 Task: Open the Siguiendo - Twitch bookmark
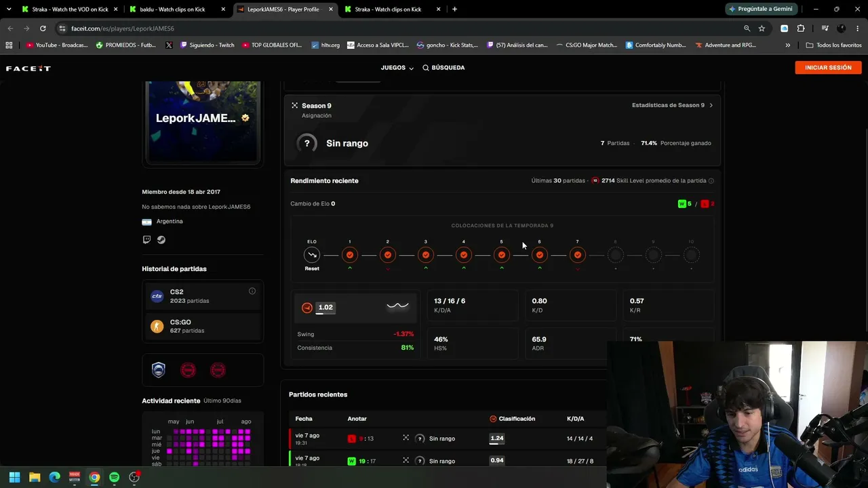[x=207, y=45]
